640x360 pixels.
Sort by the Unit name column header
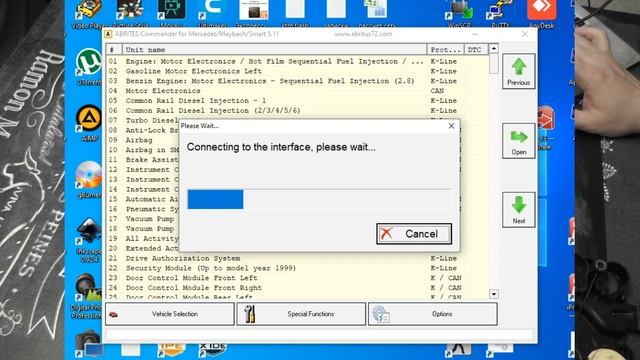tap(274, 50)
